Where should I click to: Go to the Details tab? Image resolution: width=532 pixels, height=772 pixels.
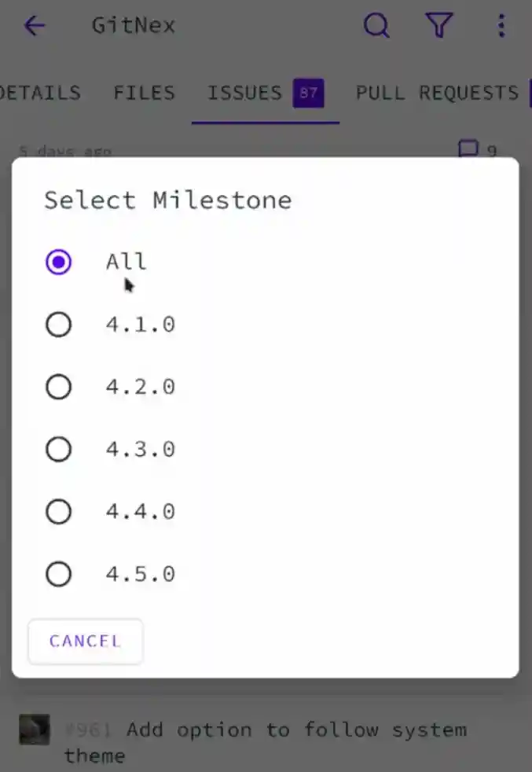(41, 94)
